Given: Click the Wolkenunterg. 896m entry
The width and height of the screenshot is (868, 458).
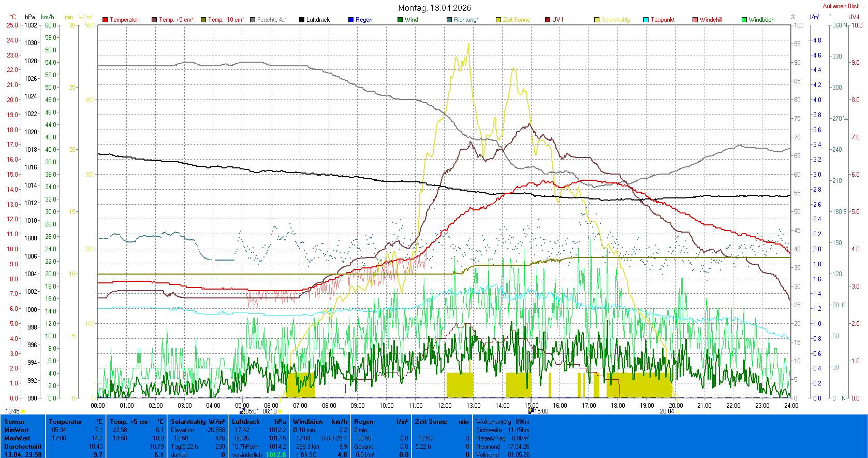Looking at the screenshot, I should pos(502,422).
